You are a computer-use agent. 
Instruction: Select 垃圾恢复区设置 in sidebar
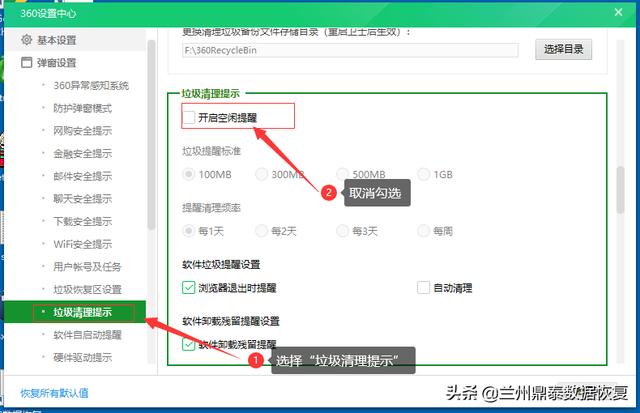87,289
